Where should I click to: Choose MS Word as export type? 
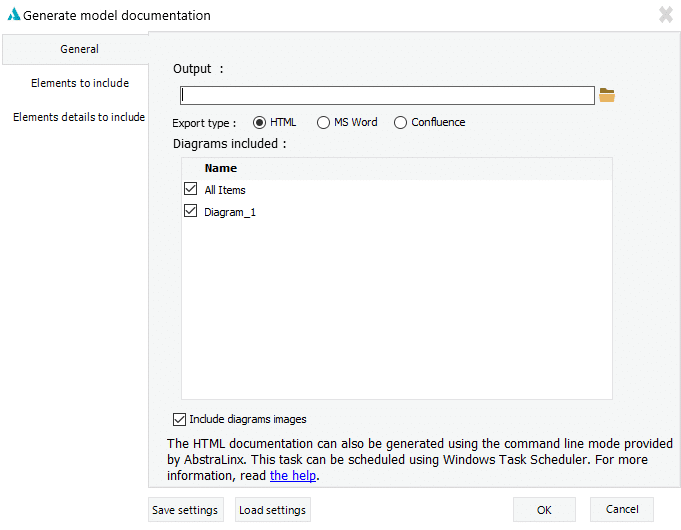pyautogui.click(x=323, y=123)
